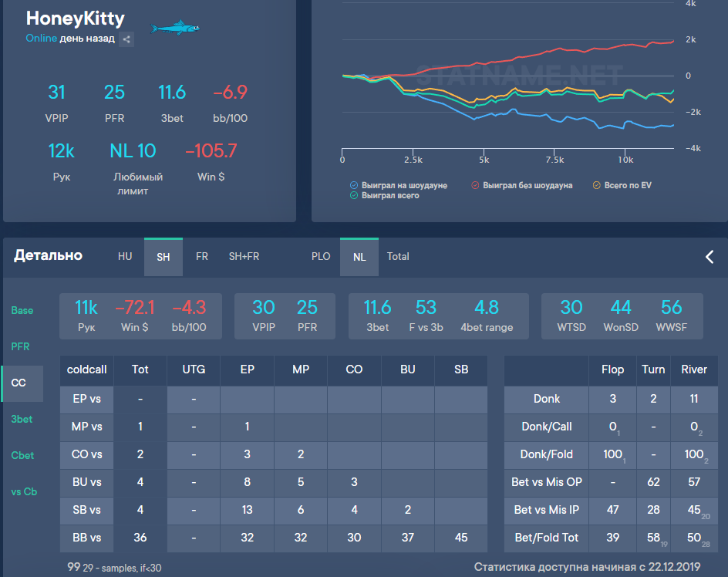Open the SH+FR tab
This screenshot has height=577, width=728.
click(x=244, y=257)
